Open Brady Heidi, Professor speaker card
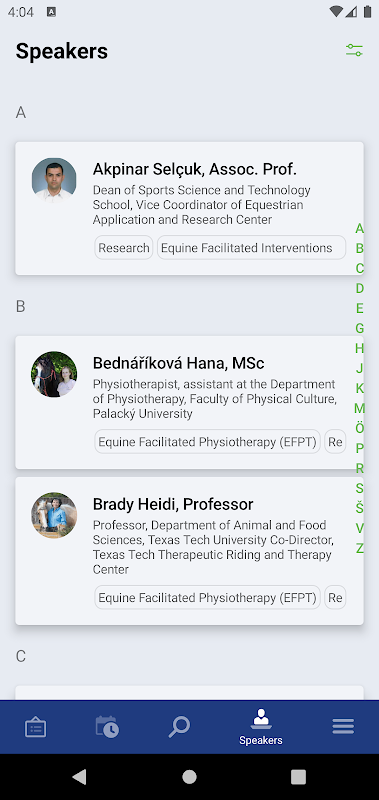This screenshot has height=800, width=379. click(x=189, y=551)
